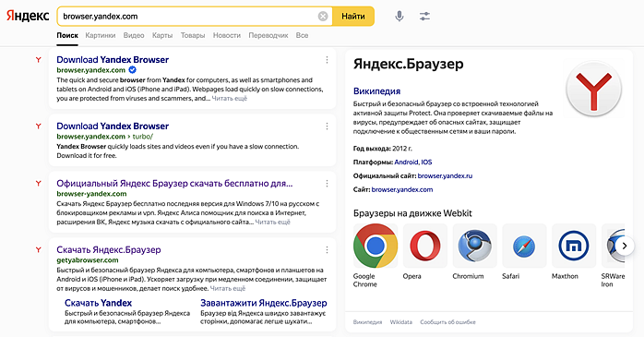The image size is (644, 337).
Task: Click the large Yandex Browser logo
Action: click(x=593, y=89)
